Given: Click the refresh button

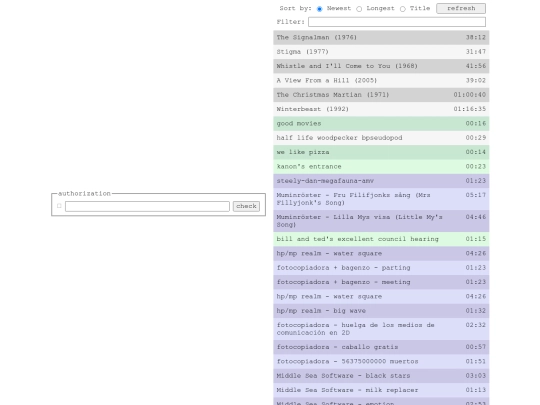Looking at the screenshot, I should pyautogui.click(x=461, y=8).
